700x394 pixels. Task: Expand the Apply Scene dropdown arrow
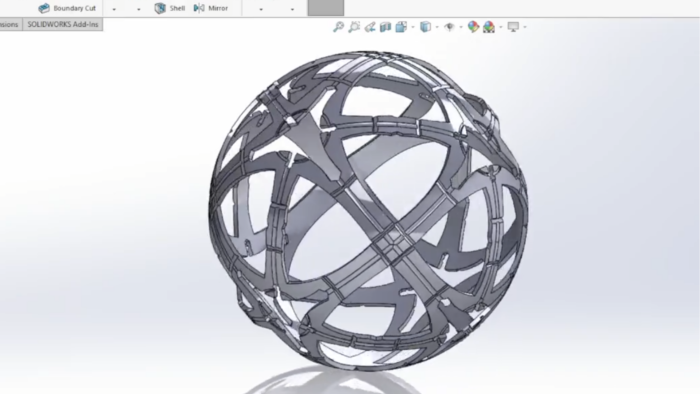pyautogui.click(x=501, y=27)
